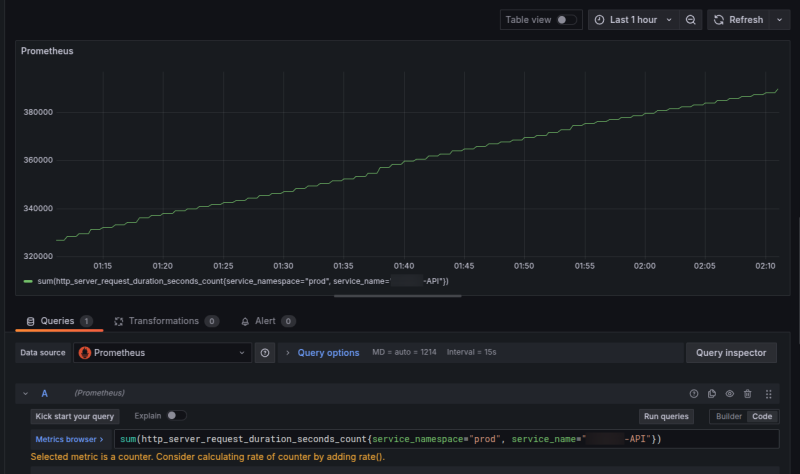Click the zoom out time range icon
The image size is (800, 474).
(690, 20)
